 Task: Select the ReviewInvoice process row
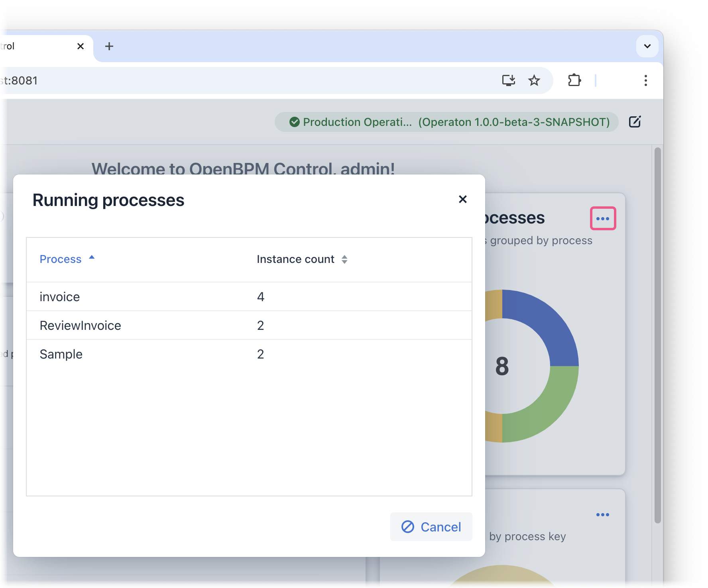point(249,325)
